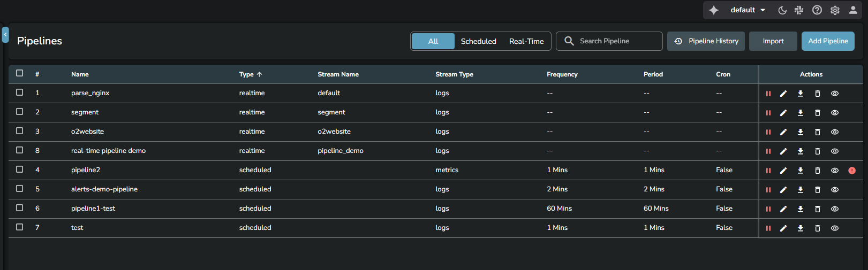Switch to the Real-Time tab
The image size is (868, 270).
pos(526,41)
